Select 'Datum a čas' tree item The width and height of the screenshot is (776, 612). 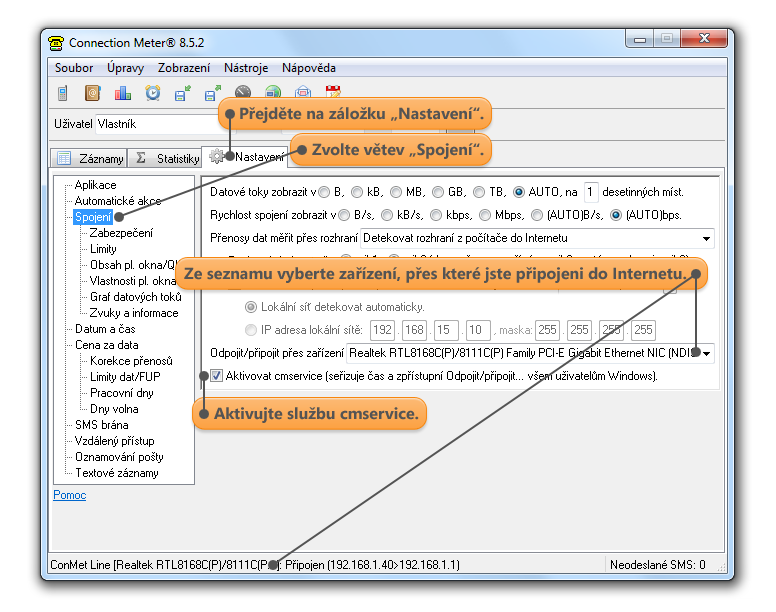(x=105, y=329)
